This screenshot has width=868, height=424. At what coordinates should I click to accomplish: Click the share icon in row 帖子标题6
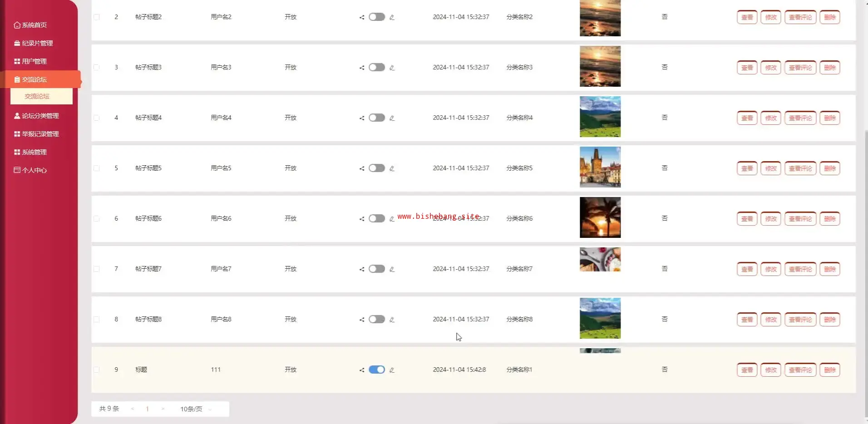(362, 219)
